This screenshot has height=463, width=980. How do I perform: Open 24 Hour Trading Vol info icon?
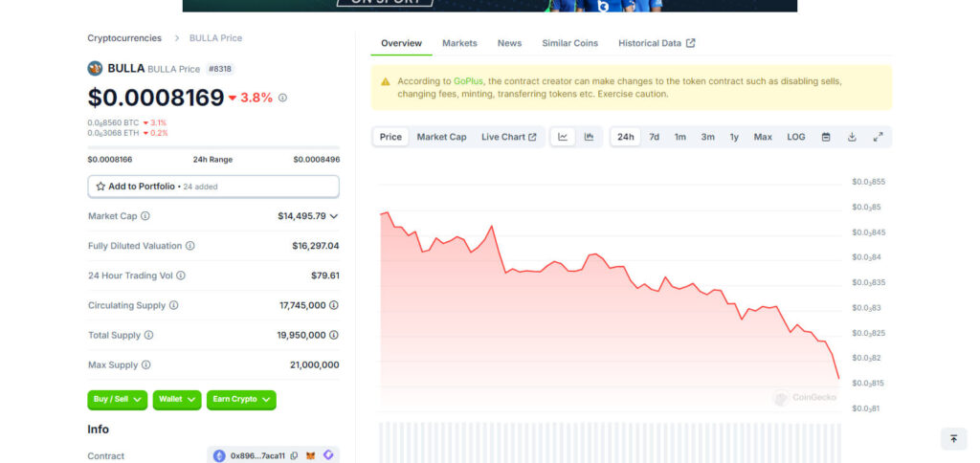181,276
